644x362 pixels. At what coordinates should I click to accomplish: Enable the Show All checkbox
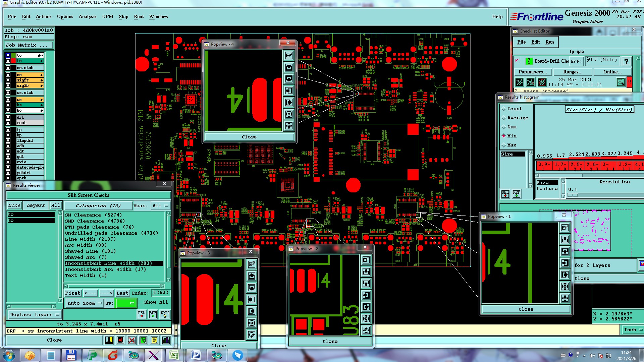(x=141, y=302)
